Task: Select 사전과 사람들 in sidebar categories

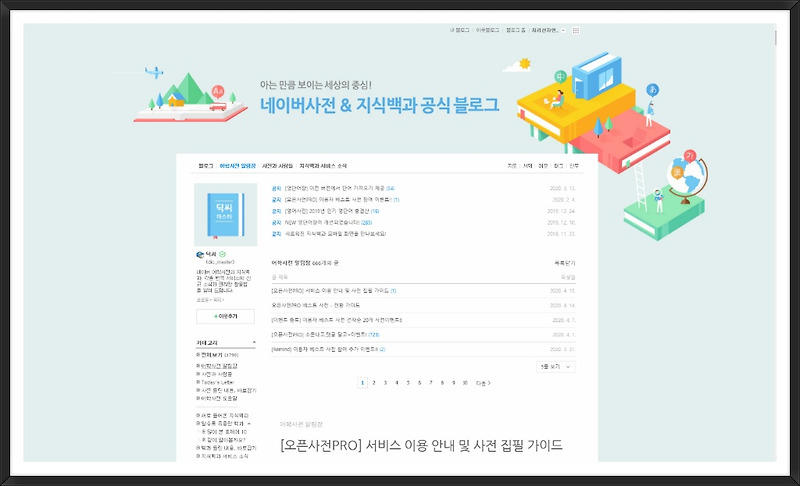Action: [216, 374]
